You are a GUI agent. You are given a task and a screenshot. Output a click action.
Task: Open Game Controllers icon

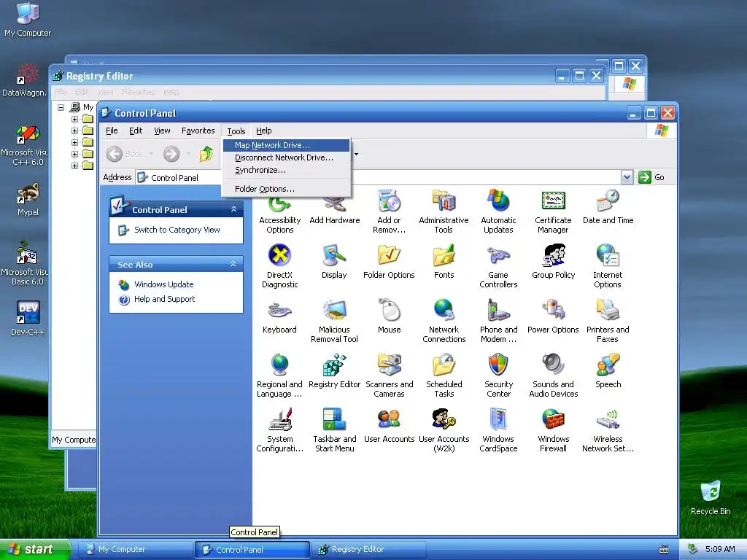pyautogui.click(x=498, y=267)
